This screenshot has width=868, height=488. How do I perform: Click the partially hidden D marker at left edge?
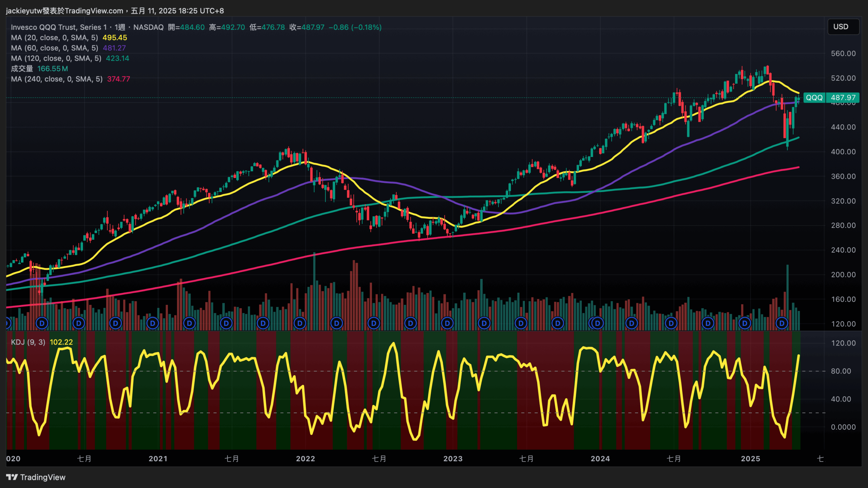tap(8, 323)
